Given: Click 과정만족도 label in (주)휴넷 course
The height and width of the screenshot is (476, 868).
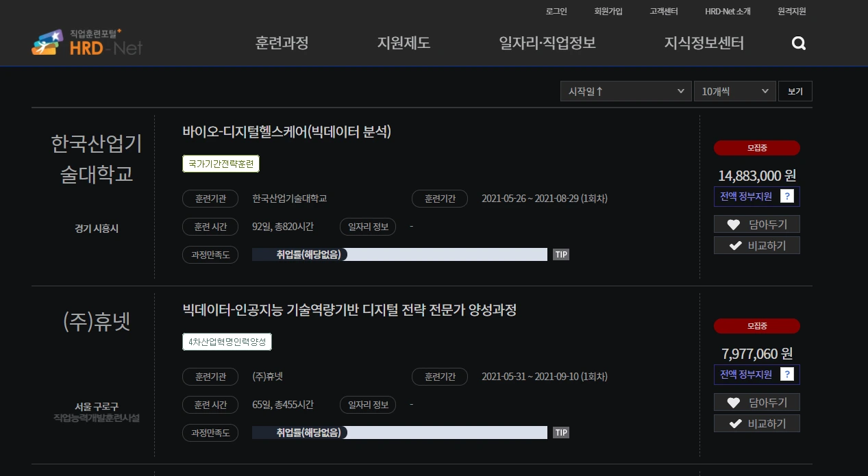Looking at the screenshot, I should click(210, 433).
